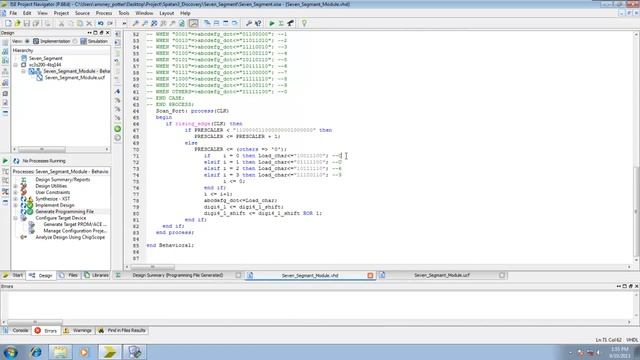Click the highlighted toggle panel toolbar icon
Screen dimensions: 640x360
point(194,23)
